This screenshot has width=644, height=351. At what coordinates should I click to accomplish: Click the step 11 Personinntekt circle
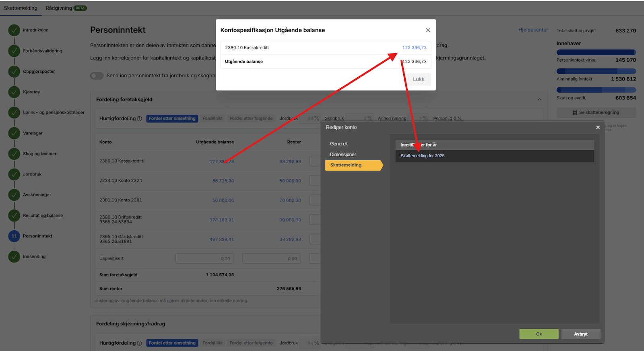[14, 236]
